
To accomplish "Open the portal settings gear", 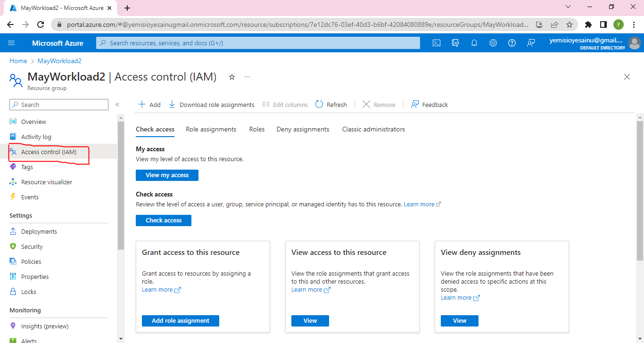I will [x=493, y=43].
